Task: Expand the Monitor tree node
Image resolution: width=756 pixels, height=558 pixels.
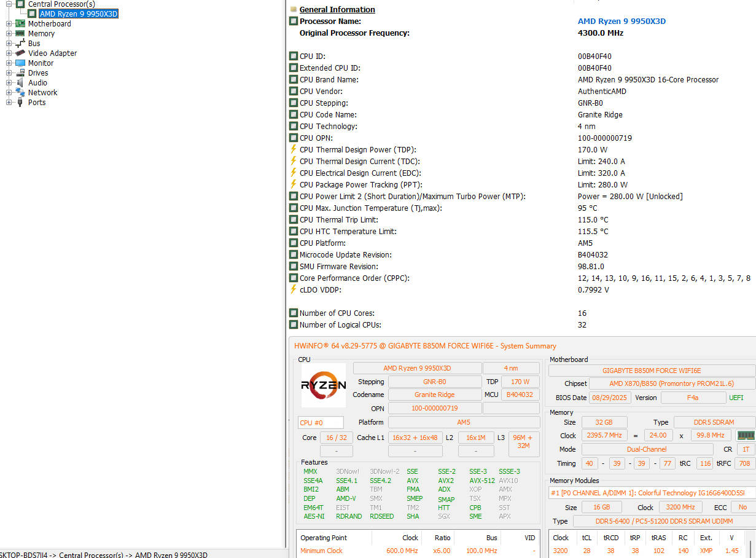Action: click(x=9, y=63)
